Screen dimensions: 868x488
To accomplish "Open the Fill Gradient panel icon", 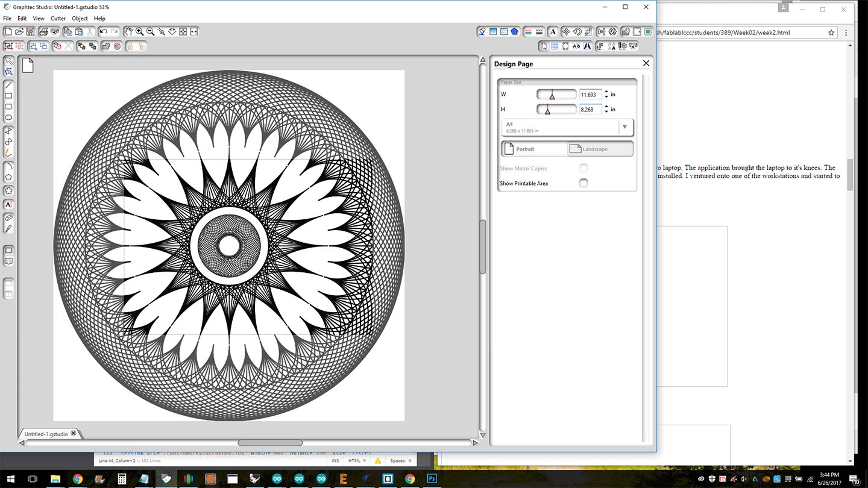I will 493,31.
